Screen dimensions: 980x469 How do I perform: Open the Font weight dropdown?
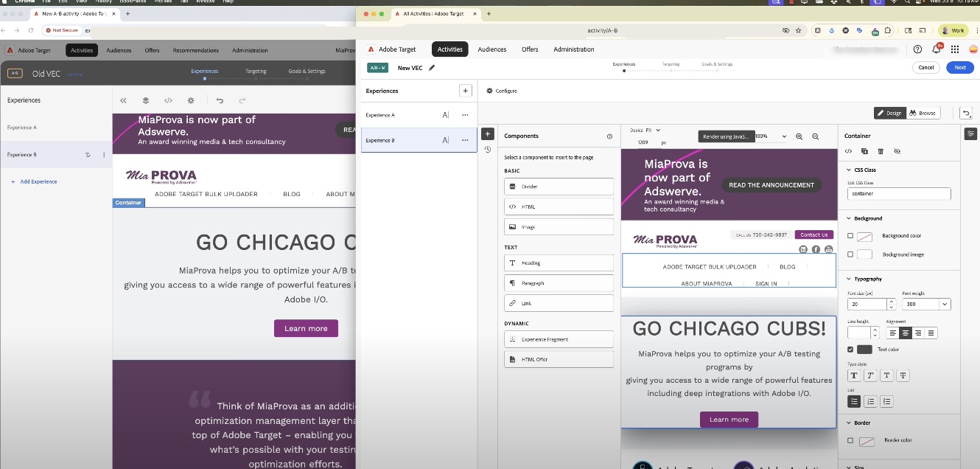point(926,304)
